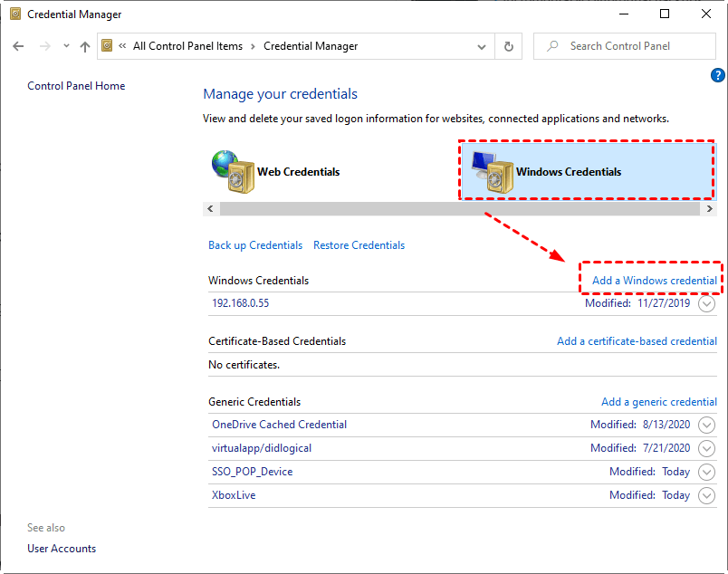This screenshot has height=574, width=728.
Task: Click the search magnifier icon
Action: point(551,46)
